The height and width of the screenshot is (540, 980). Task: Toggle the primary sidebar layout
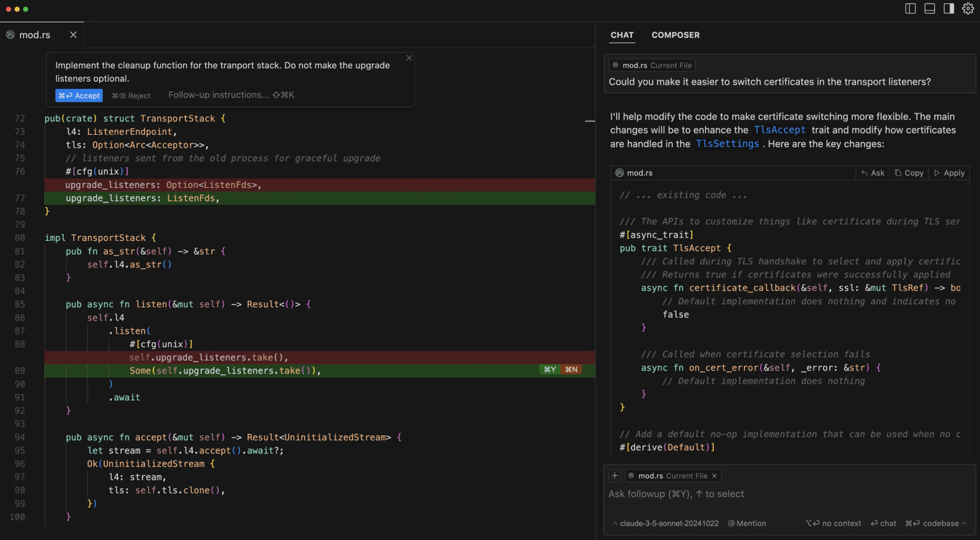coord(910,8)
